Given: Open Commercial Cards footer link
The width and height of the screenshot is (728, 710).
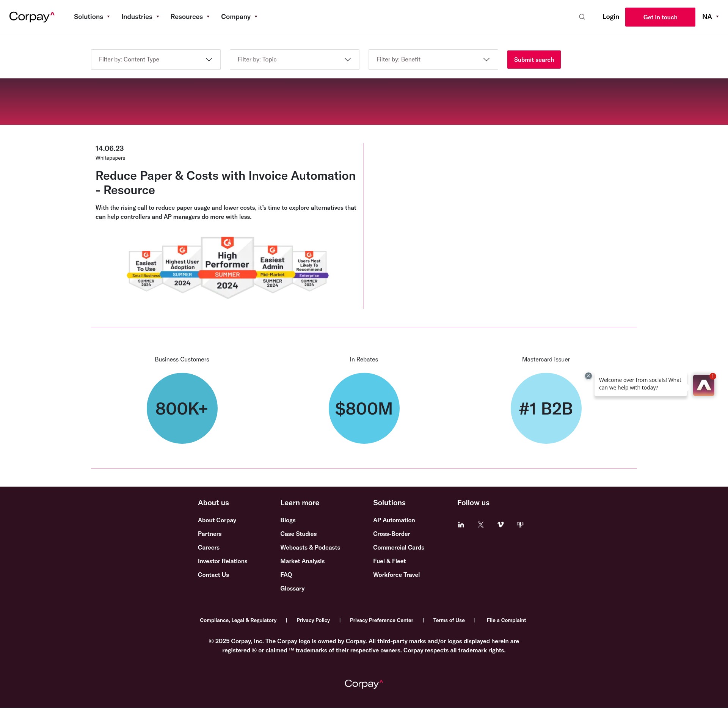Looking at the screenshot, I should point(399,547).
